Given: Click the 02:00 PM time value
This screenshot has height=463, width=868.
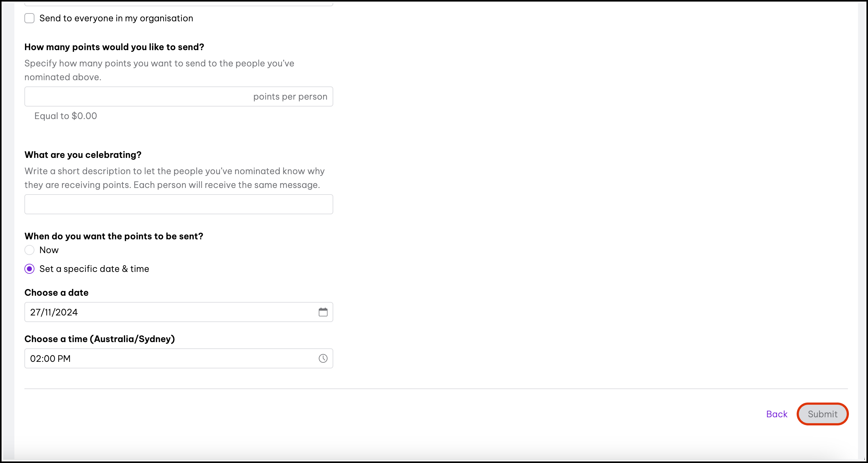Looking at the screenshot, I should point(50,358).
